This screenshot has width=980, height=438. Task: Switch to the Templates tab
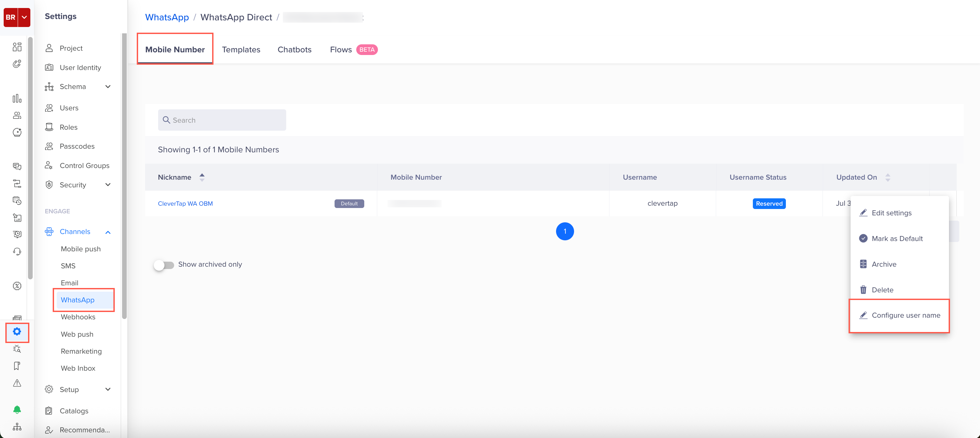click(241, 49)
